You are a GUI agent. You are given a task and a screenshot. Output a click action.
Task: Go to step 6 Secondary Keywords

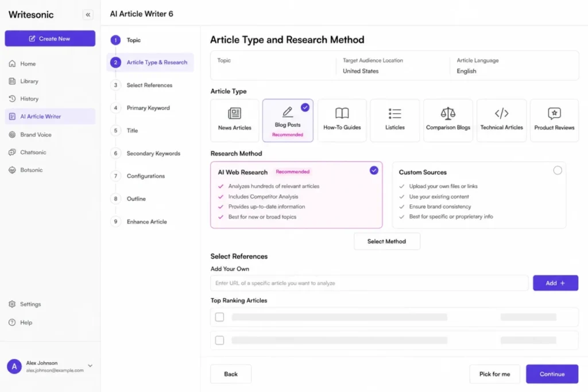coord(145,153)
